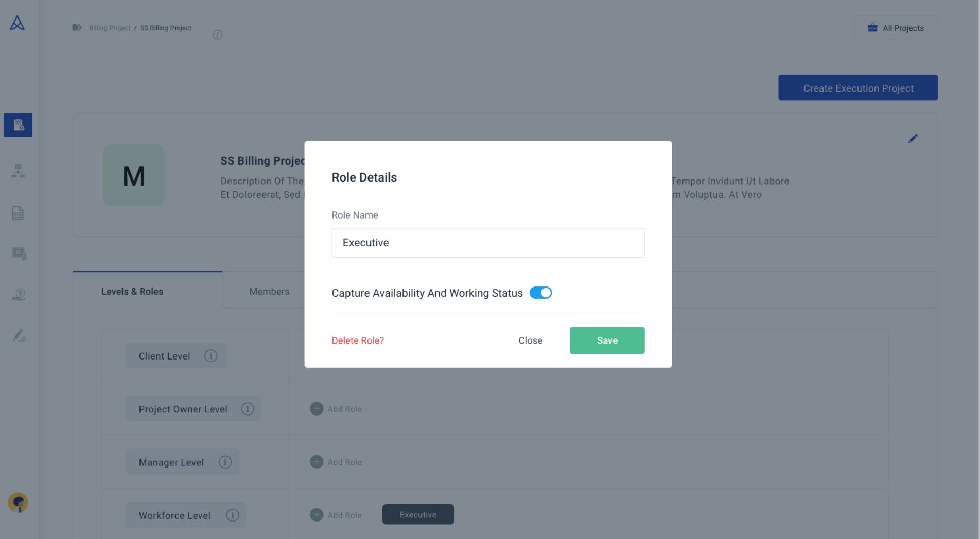Click Create Execution Project button
Viewport: 980px width, 539px height.
[857, 88]
